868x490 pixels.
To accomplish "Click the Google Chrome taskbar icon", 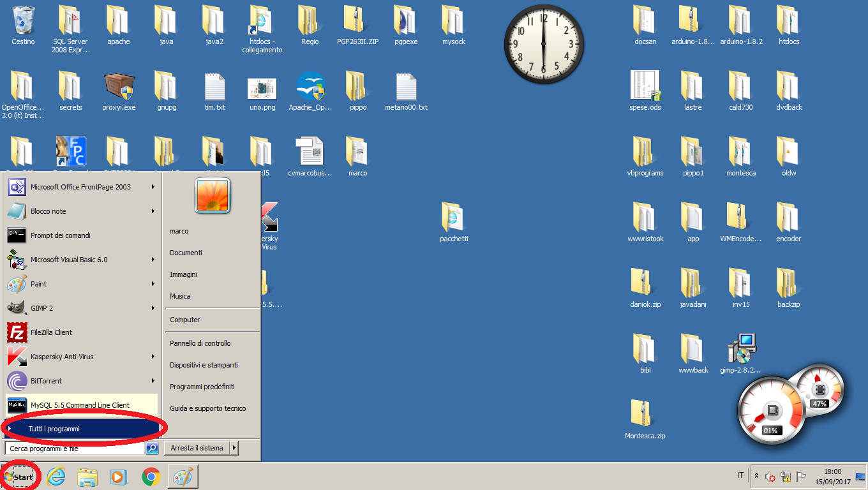I will 151,477.
